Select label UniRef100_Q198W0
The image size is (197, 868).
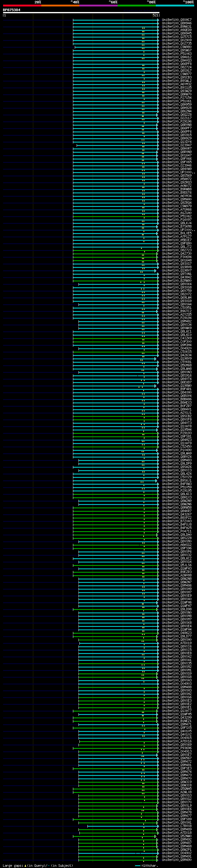point(177,386)
